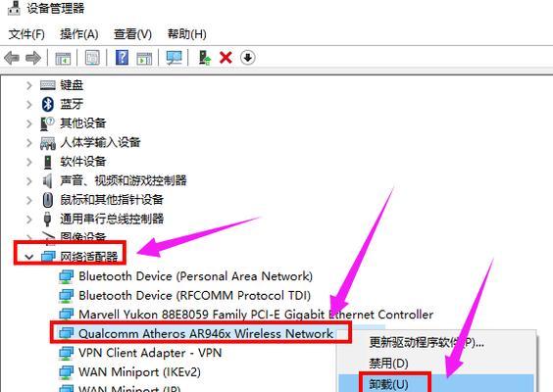This screenshot has width=553, height=392.
Task: Click the Back arrow toolbar icon
Action: 12,58
